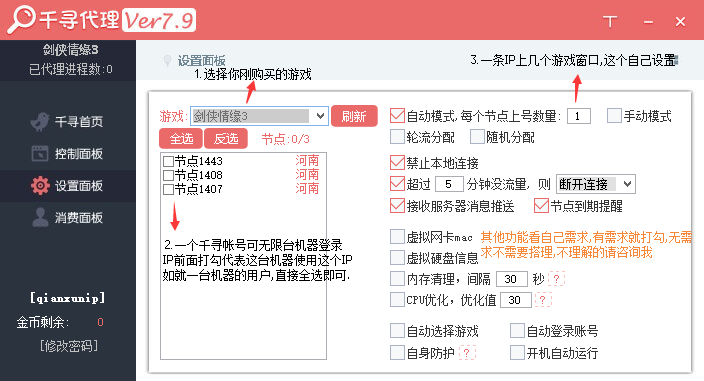Screen dimensions: 704x381
Task: Open the 游戏 dropdown showing 剑侠情缘3
Action: pos(259,116)
